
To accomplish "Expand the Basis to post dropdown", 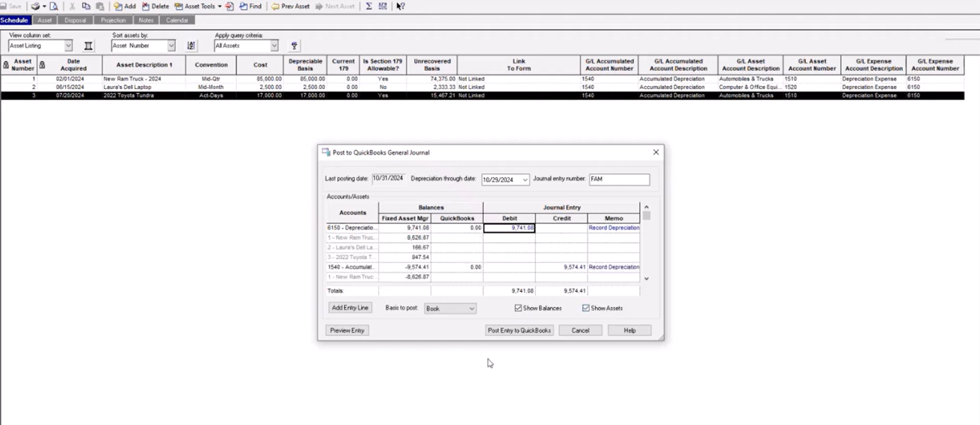I will click(x=471, y=308).
